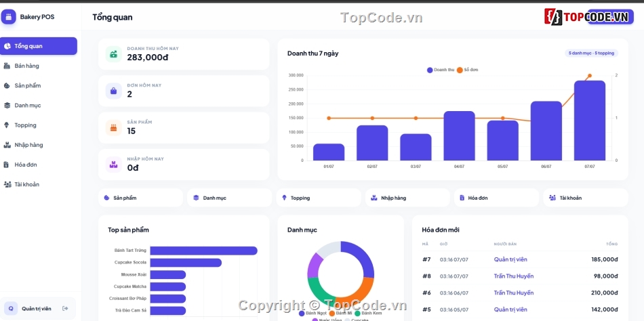Click seller Trần Thu Huyền on invoice #6
This screenshot has width=644, height=321.
514,293
